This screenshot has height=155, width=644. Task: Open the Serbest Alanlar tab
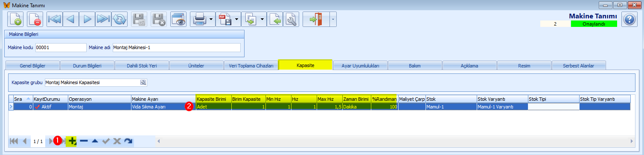(x=579, y=65)
